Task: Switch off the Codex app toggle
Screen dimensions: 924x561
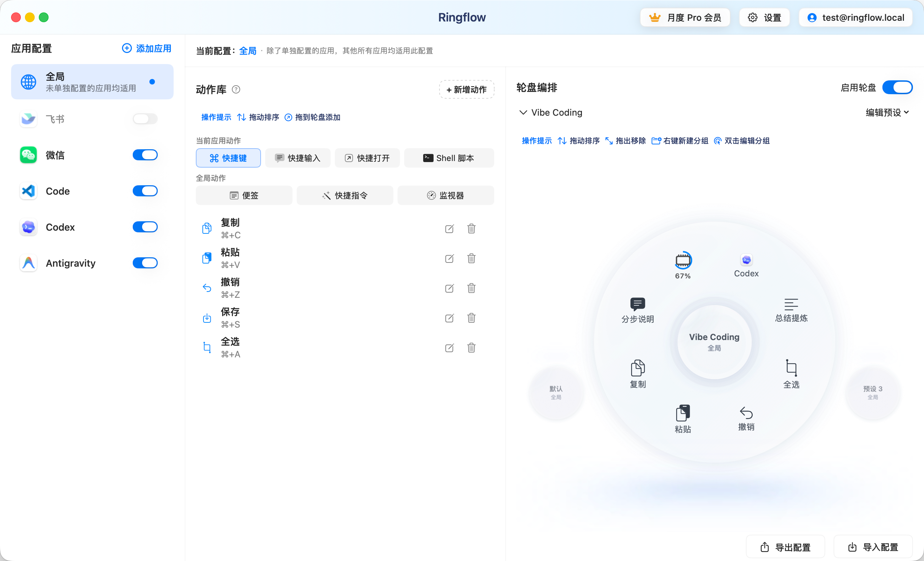Action: tap(145, 227)
